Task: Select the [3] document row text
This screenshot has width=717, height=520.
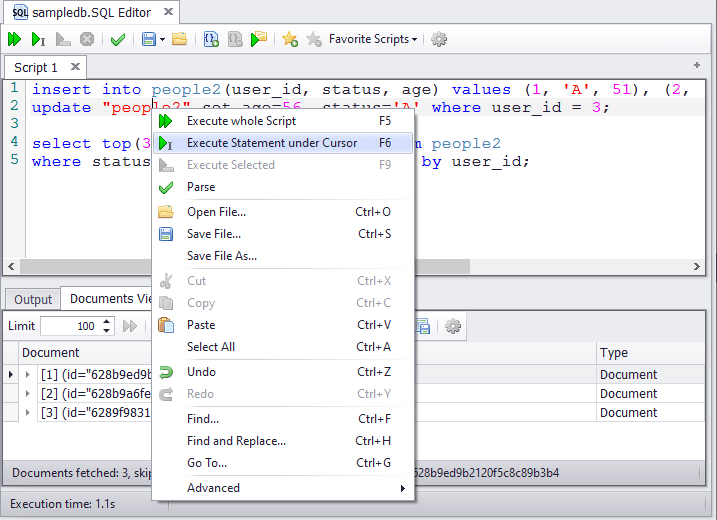Action: 96,413
